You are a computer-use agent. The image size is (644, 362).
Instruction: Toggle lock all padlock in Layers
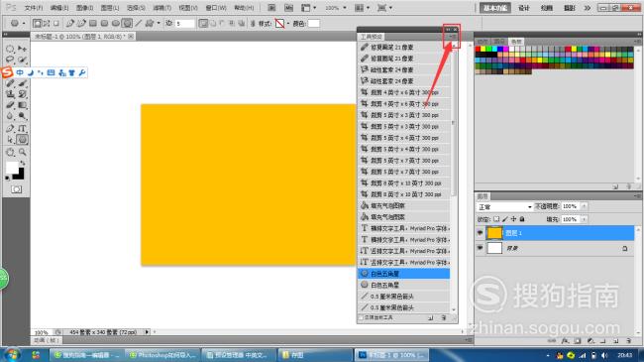click(x=522, y=219)
